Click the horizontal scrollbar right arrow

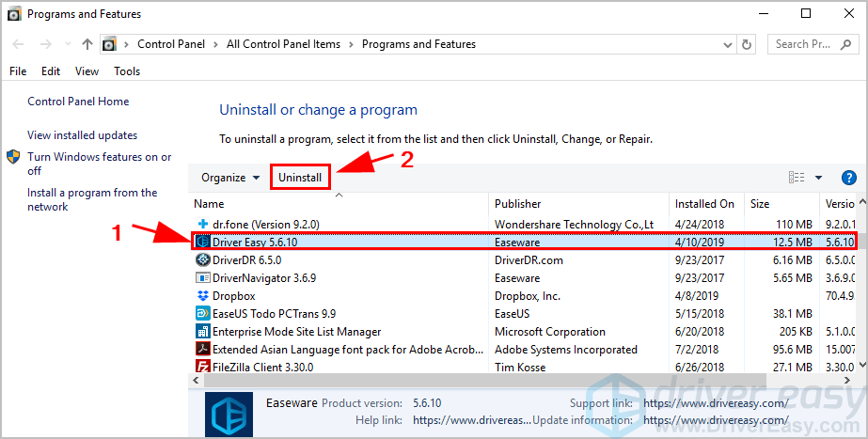point(847,381)
